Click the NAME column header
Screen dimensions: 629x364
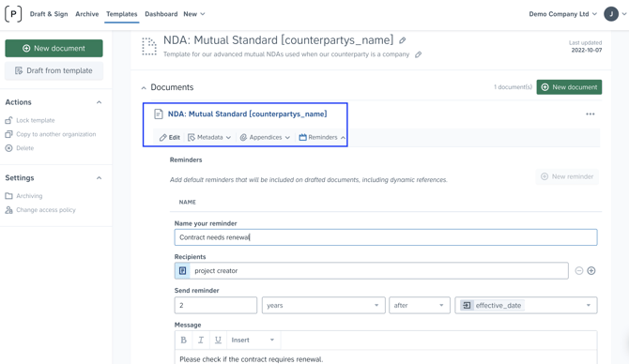188,202
